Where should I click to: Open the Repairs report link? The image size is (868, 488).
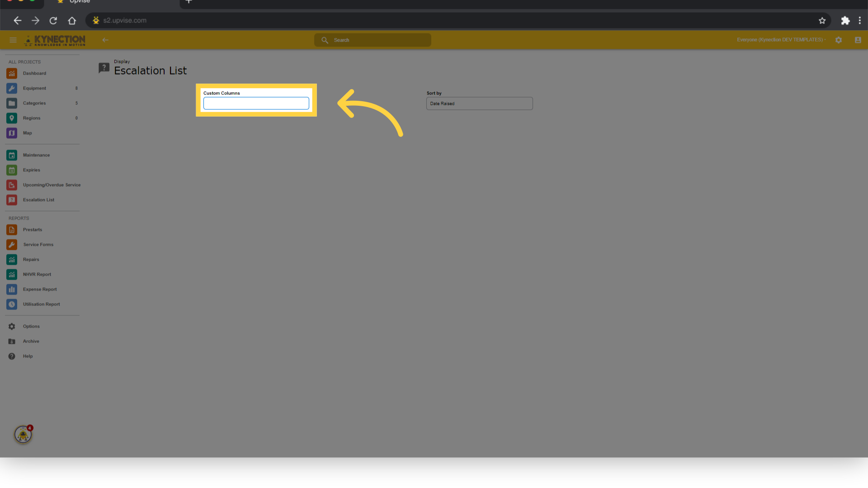coord(31,259)
